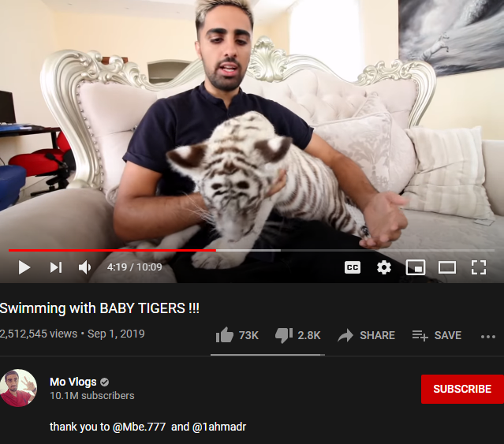Screen dimensions: 504x444
Task: Like the video with thumbs up
Action: (237, 335)
